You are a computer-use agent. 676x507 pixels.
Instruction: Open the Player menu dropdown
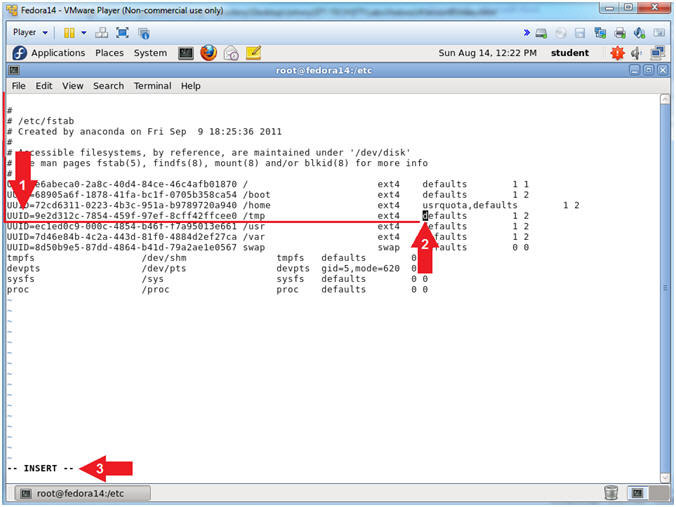point(30,32)
